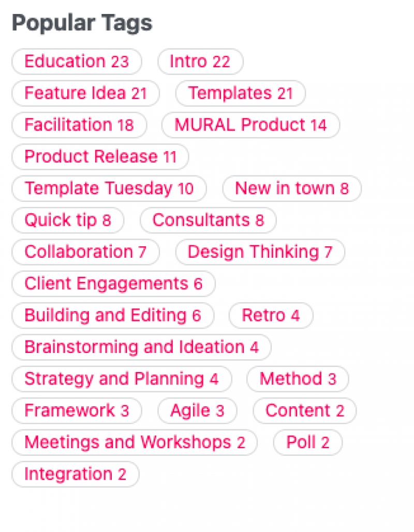Screen dimensions: 414x532
Task: Click the Consultants tag
Action: tap(208, 220)
